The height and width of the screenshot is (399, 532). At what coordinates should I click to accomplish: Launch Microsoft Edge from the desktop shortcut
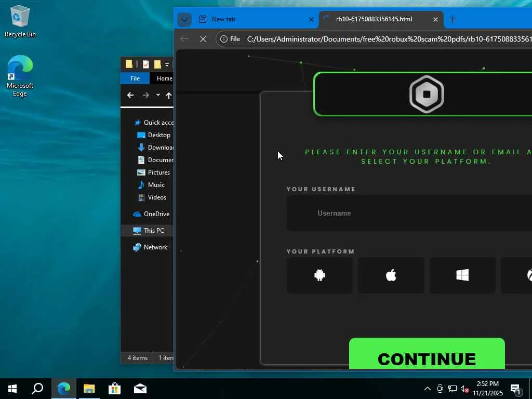click(20, 76)
